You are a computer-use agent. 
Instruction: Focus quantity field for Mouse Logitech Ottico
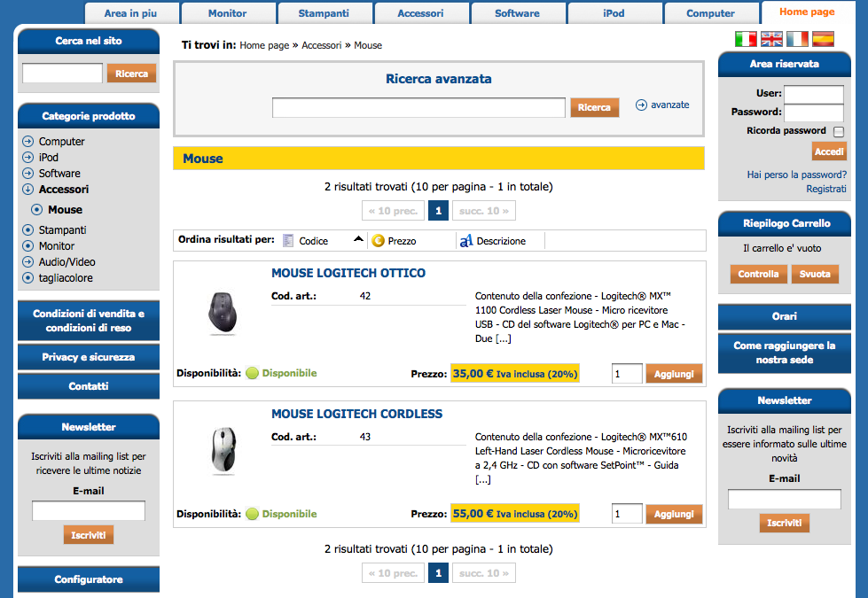pos(627,374)
